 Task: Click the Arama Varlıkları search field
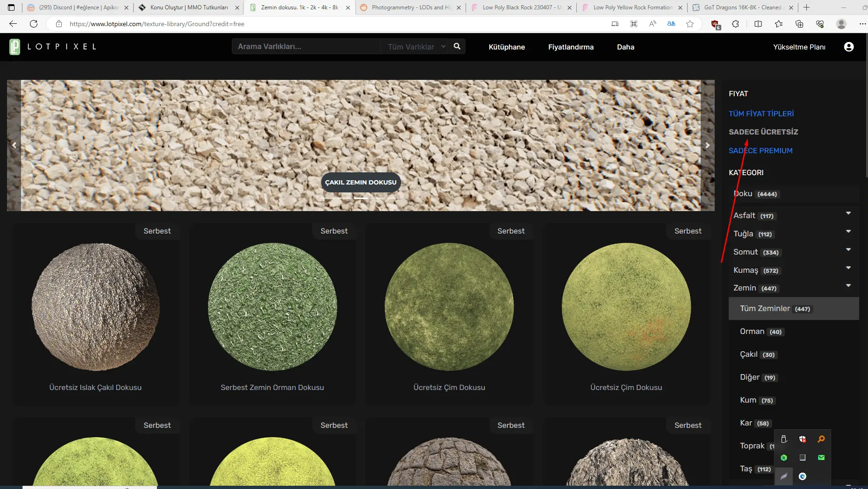306,47
